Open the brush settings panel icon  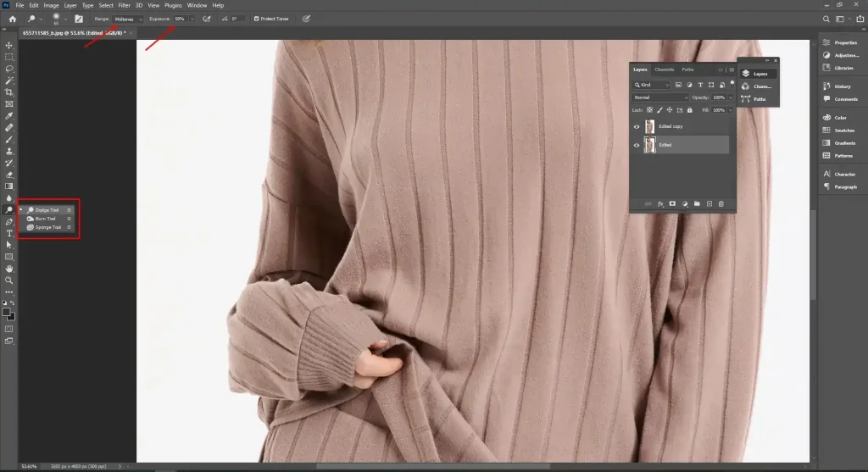(79, 19)
